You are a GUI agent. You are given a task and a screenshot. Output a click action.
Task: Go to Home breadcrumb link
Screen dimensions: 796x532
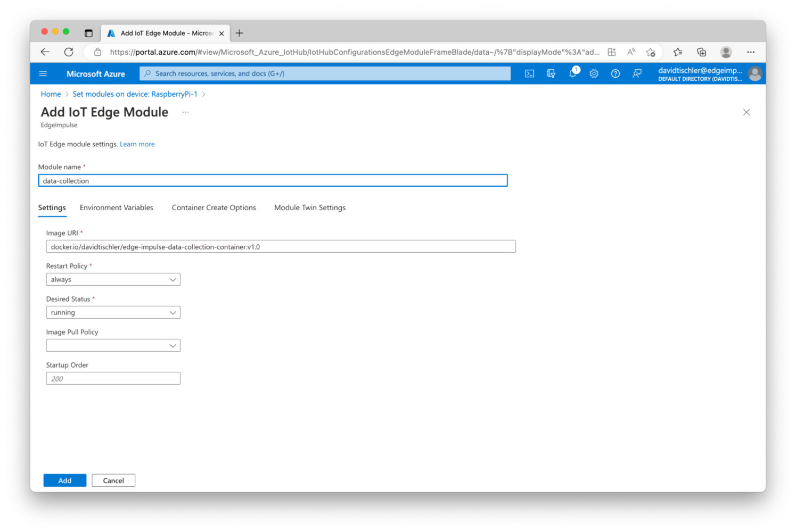[51, 94]
